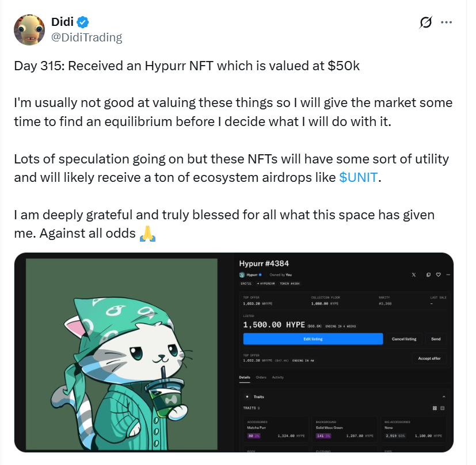
Task: Open the $UNIT cashtag link
Action: 359,177
